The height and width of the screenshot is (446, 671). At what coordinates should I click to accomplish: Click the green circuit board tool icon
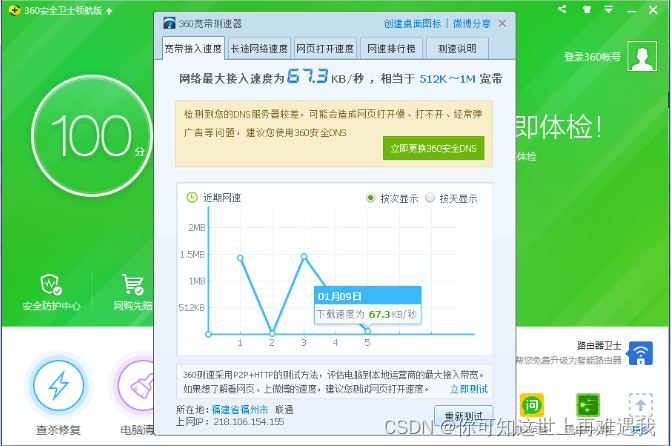(x=588, y=405)
